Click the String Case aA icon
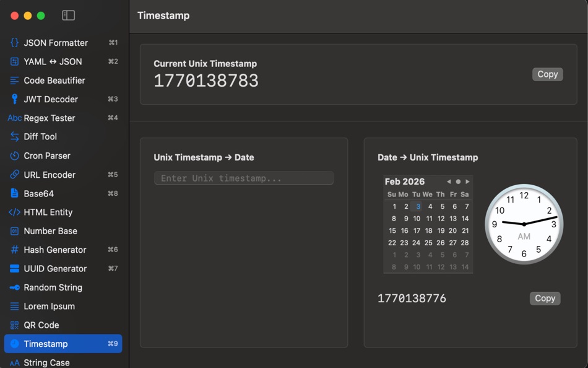 point(14,363)
